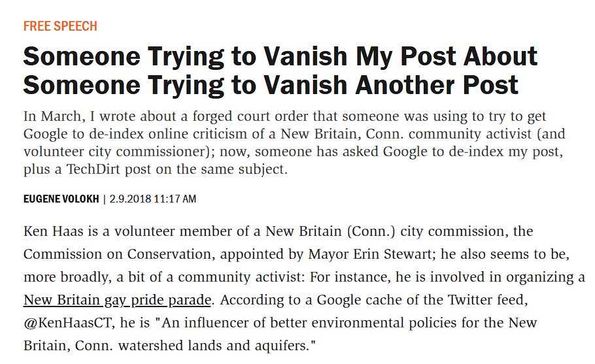Click the @KenHaasCT Twitter handle text
The height and width of the screenshot is (364, 595).
point(63,323)
